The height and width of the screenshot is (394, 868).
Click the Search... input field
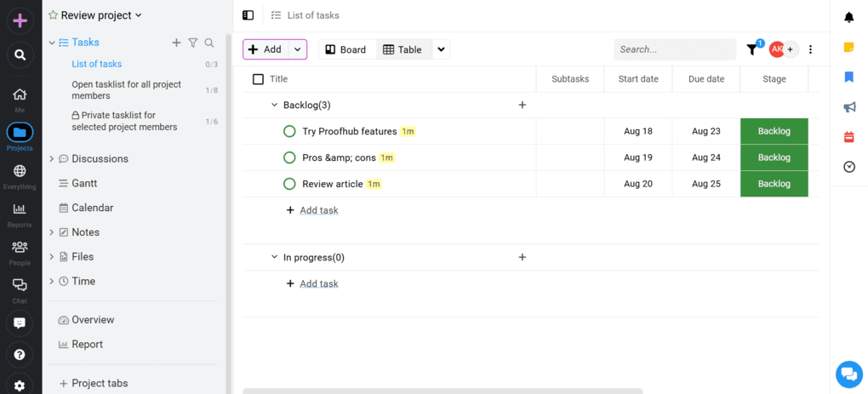[x=675, y=49]
